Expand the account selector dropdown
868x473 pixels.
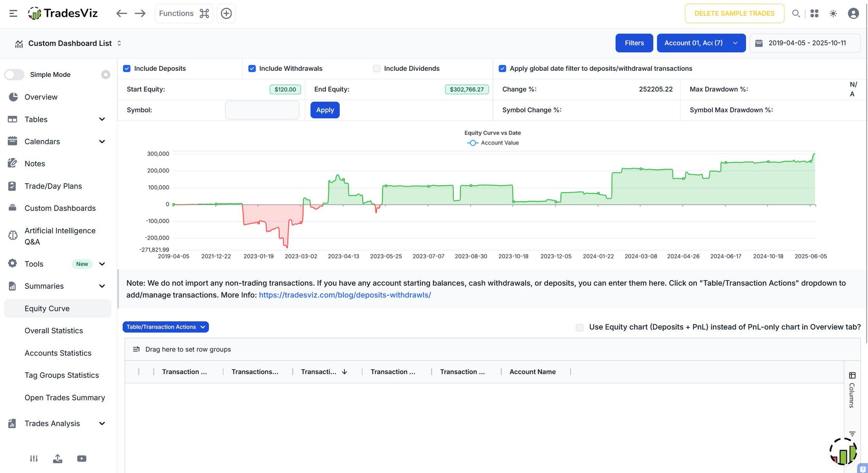coord(701,43)
